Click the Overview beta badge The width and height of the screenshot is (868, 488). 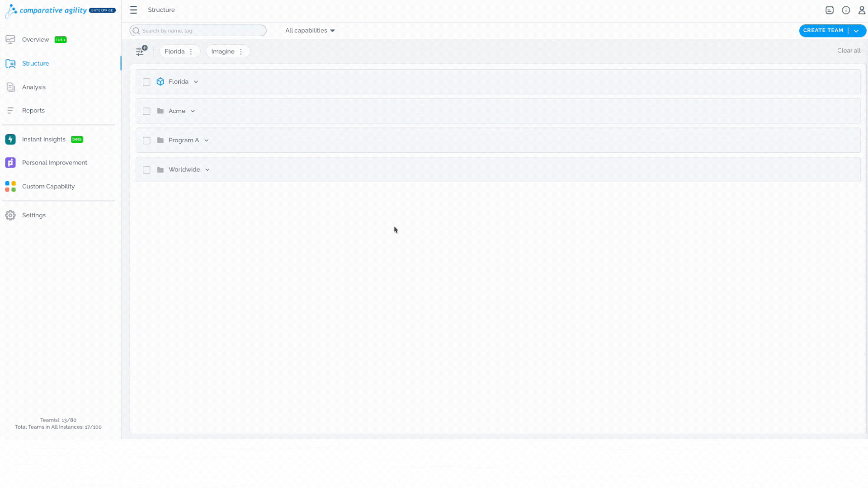click(61, 40)
